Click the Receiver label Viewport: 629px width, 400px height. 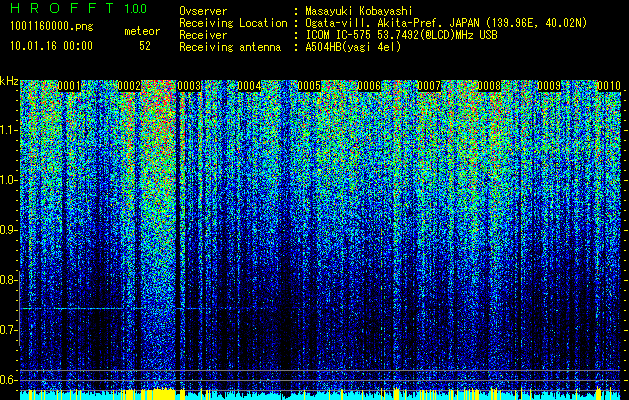203,35
